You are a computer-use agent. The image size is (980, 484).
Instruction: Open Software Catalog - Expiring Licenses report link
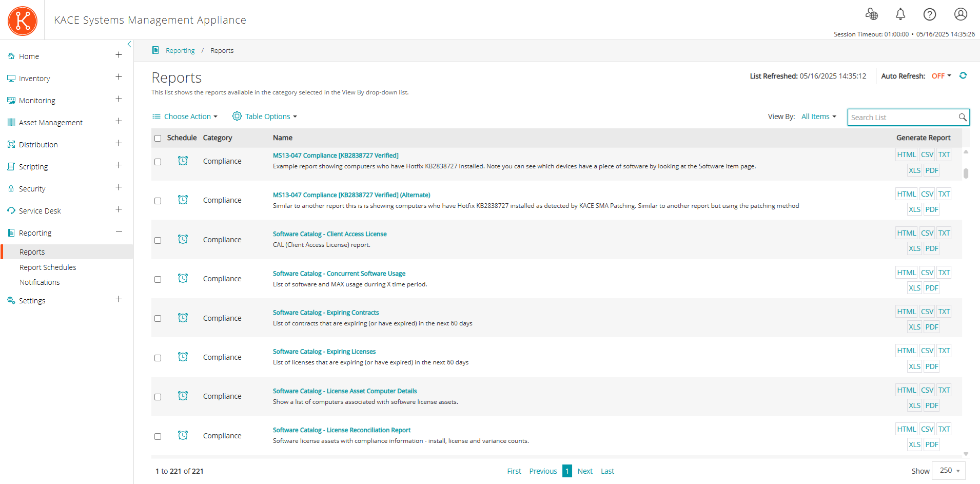324,352
